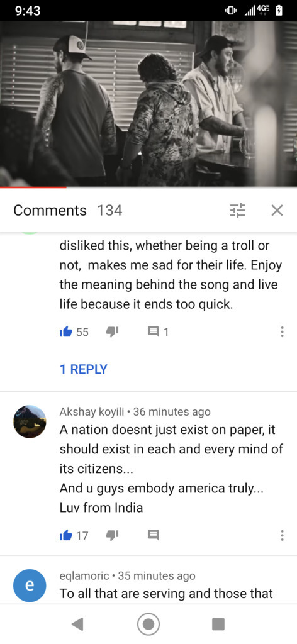The width and height of the screenshot is (297, 644).
Task: Open options menu for Akshay koyili's comment
Action: tap(282, 535)
